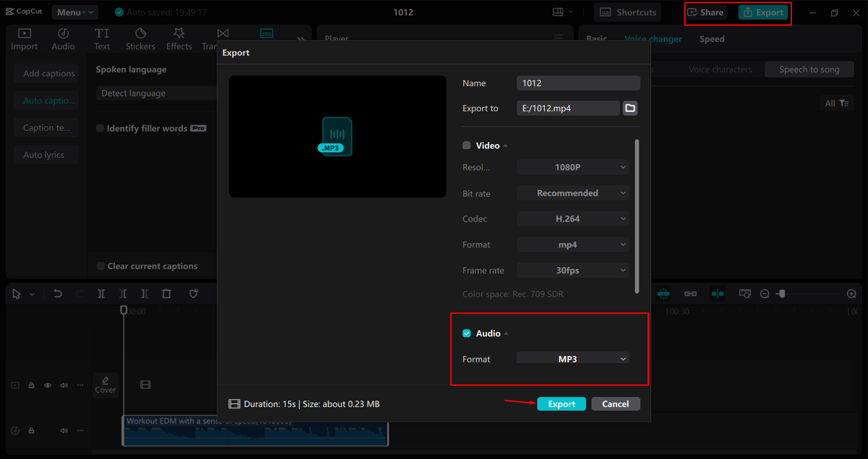Click the marker shield icon in timeline toolbar
Viewport: 868px width, 459px height.
coord(193,294)
